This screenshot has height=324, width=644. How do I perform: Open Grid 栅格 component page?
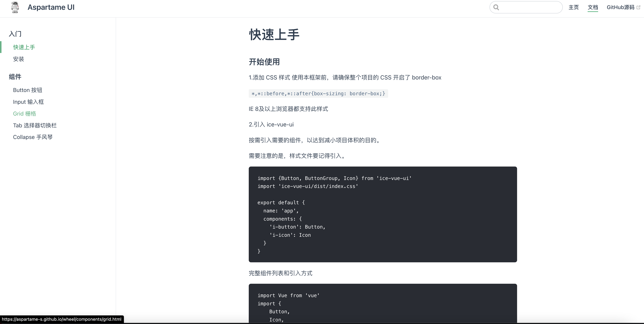24,114
